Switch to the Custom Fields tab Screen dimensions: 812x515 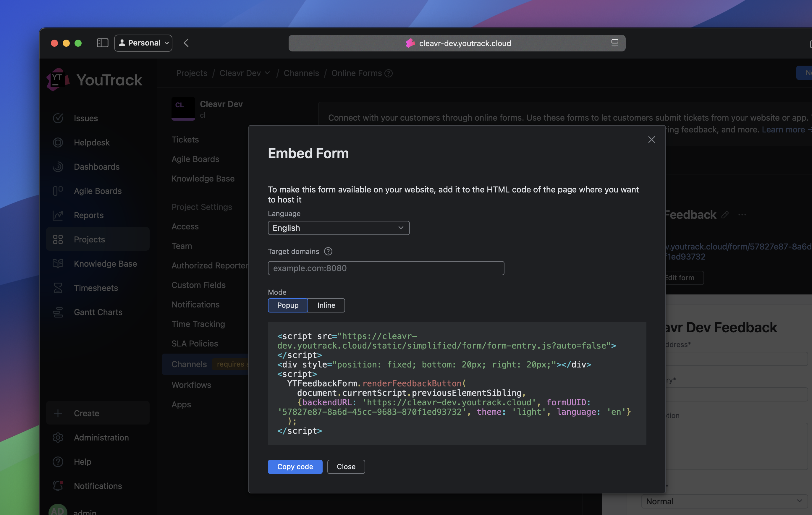(198, 285)
